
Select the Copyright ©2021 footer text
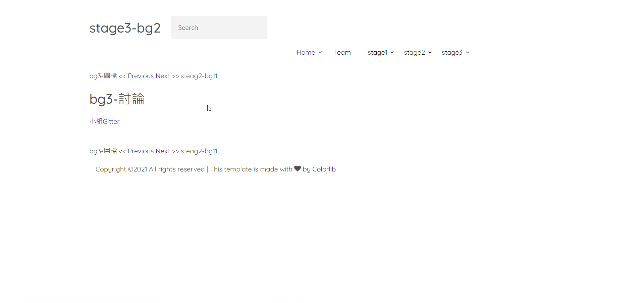121,169
